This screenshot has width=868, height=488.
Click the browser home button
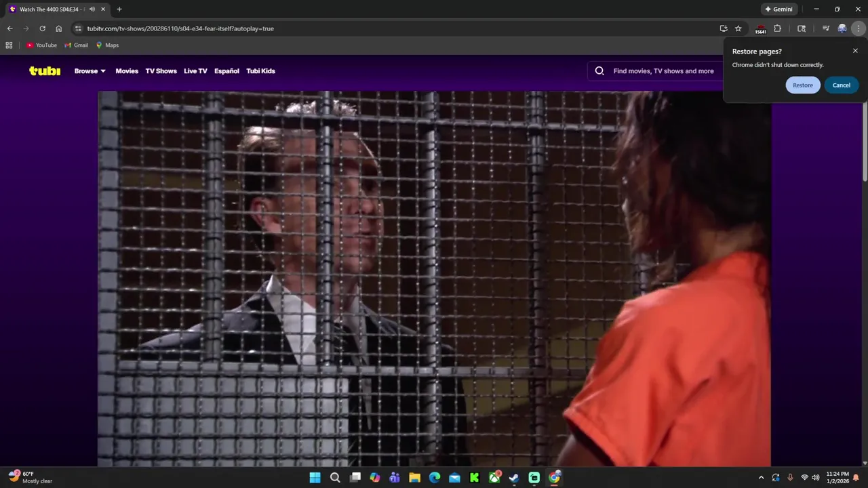pos(58,28)
